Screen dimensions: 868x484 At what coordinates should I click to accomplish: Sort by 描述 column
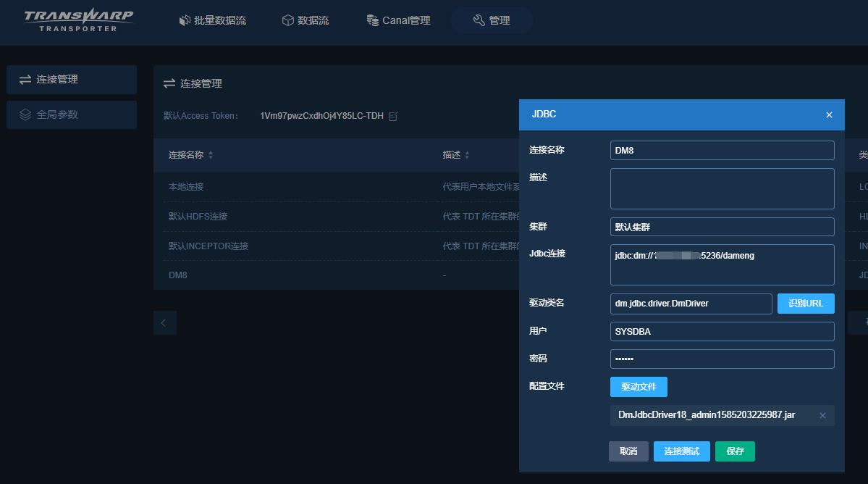coord(467,155)
